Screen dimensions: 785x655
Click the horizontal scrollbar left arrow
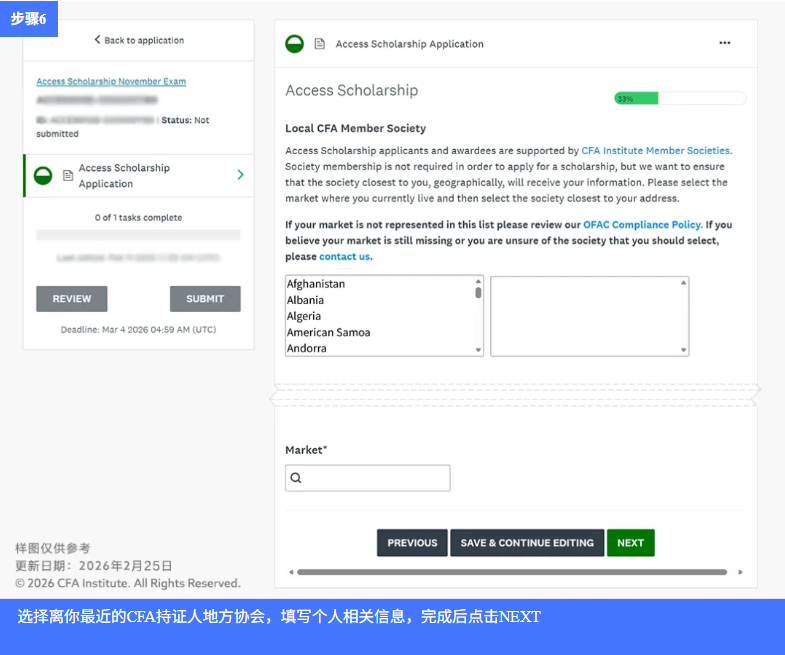[291, 572]
